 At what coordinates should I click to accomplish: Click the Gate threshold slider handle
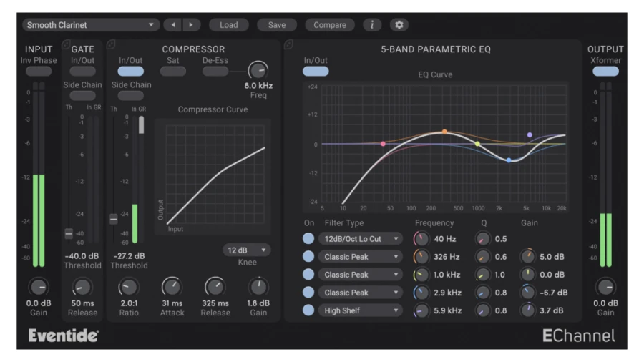pos(69,233)
